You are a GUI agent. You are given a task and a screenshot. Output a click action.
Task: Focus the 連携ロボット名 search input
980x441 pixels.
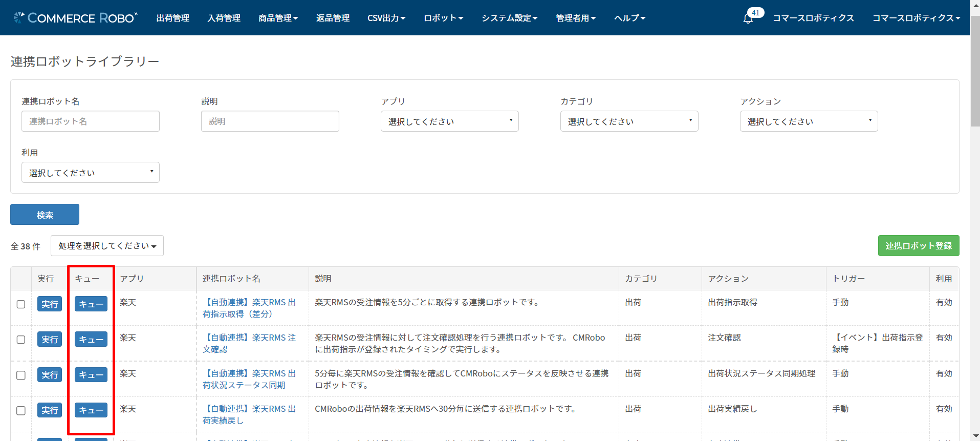click(x=90, y=121)
